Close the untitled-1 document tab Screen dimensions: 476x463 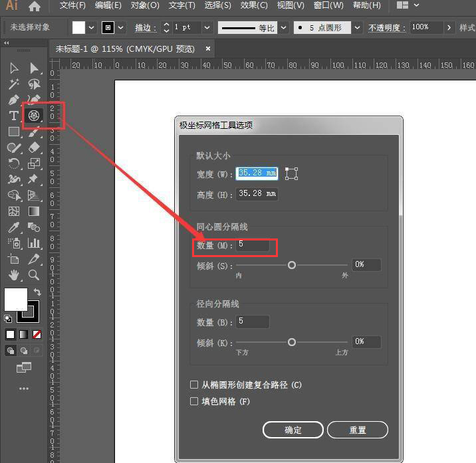click(208, 48)
